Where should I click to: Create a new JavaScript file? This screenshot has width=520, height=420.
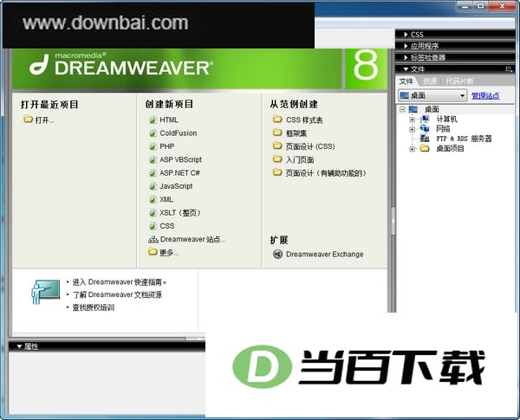pos(176,186)
